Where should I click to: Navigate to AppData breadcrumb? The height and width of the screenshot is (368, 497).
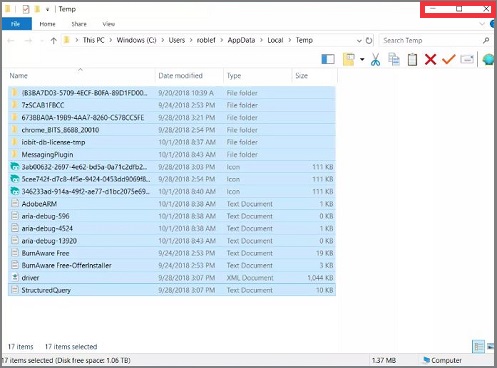click(x=241, y=40)
